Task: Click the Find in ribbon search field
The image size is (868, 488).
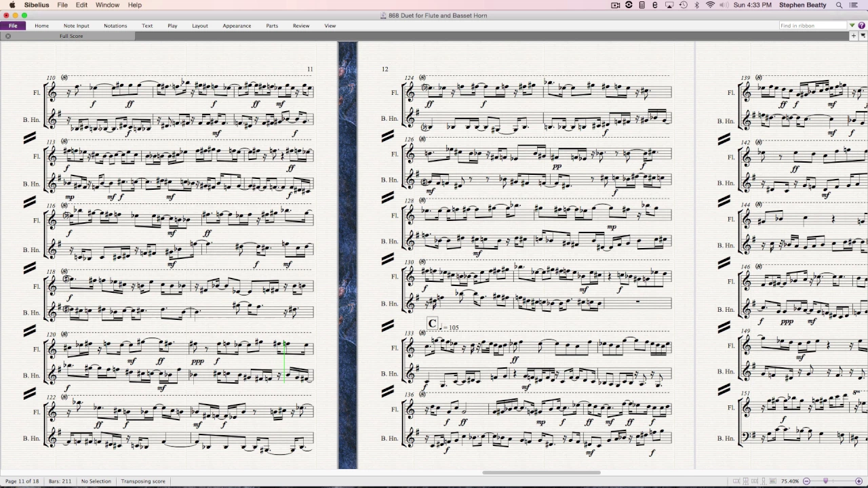Action: 813,26
